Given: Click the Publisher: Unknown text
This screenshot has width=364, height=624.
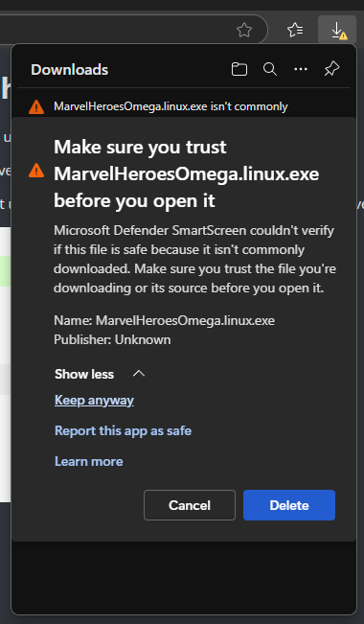Looking at the screenshot, I should click(112, 339).
